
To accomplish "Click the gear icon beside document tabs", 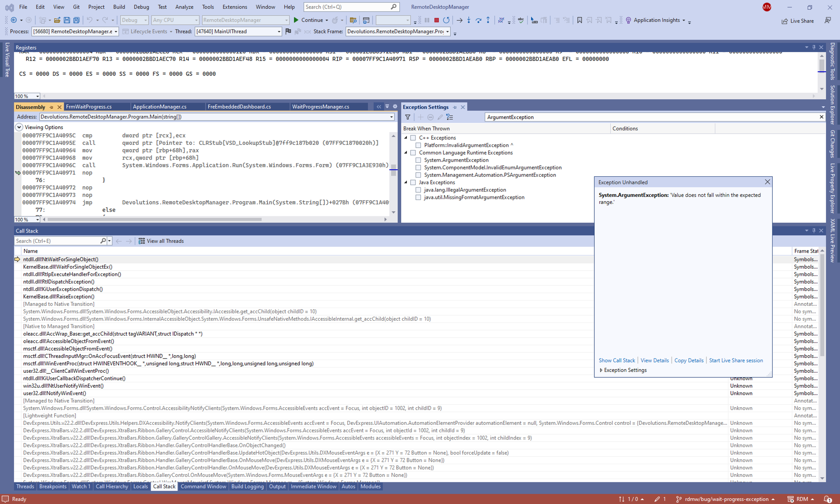I will click(395, 107).
